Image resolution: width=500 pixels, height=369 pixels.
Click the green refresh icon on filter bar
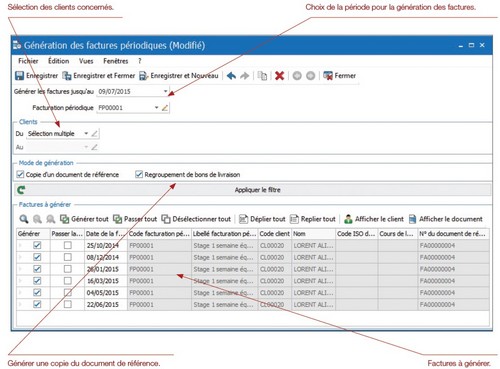21,190
